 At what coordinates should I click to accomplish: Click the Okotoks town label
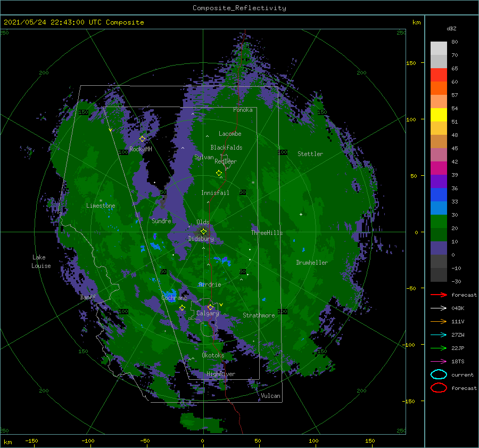[213, 355]
